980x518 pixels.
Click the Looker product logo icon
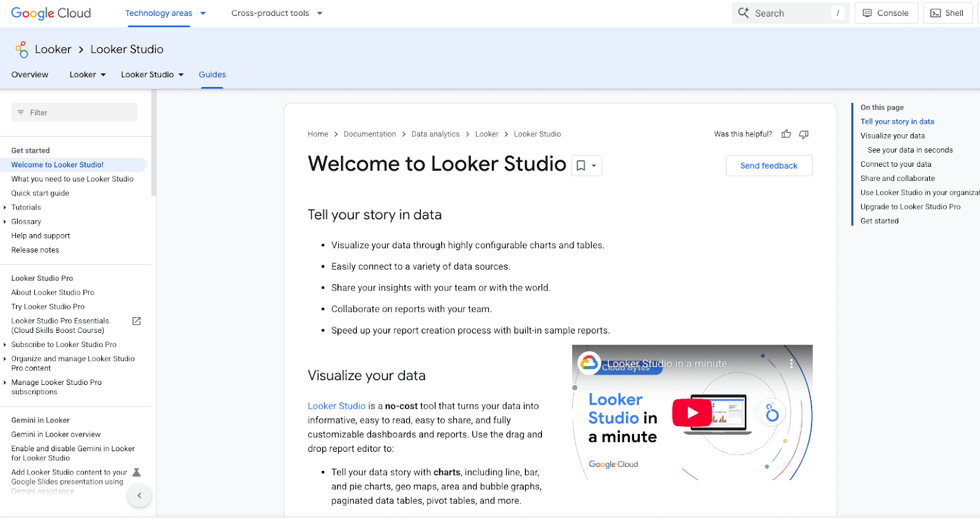pyautogui.click(x=22, y=50)
